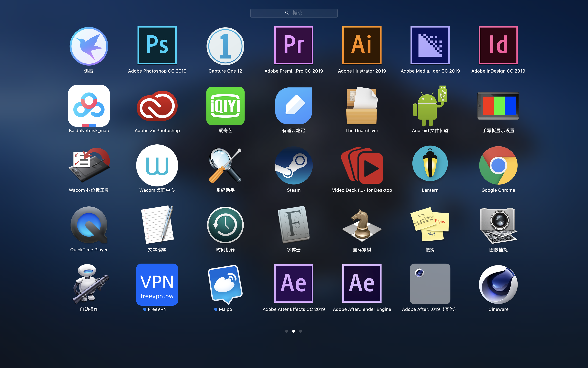Open Adobe After Effects CC 2019

(293, 283)
